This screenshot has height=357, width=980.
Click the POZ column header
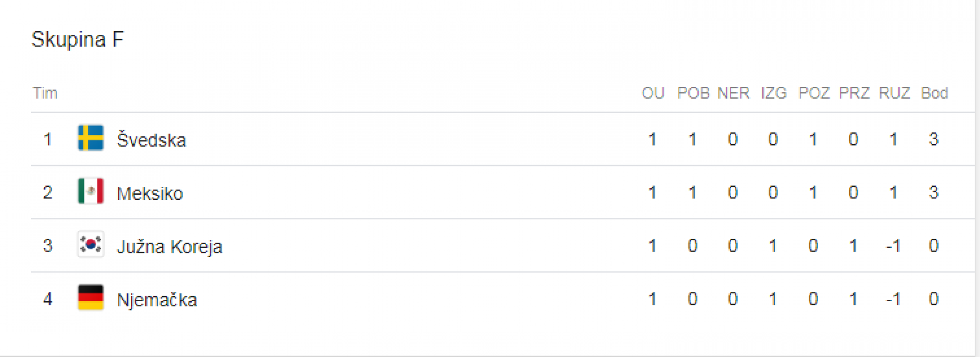[x=814, y=93]
